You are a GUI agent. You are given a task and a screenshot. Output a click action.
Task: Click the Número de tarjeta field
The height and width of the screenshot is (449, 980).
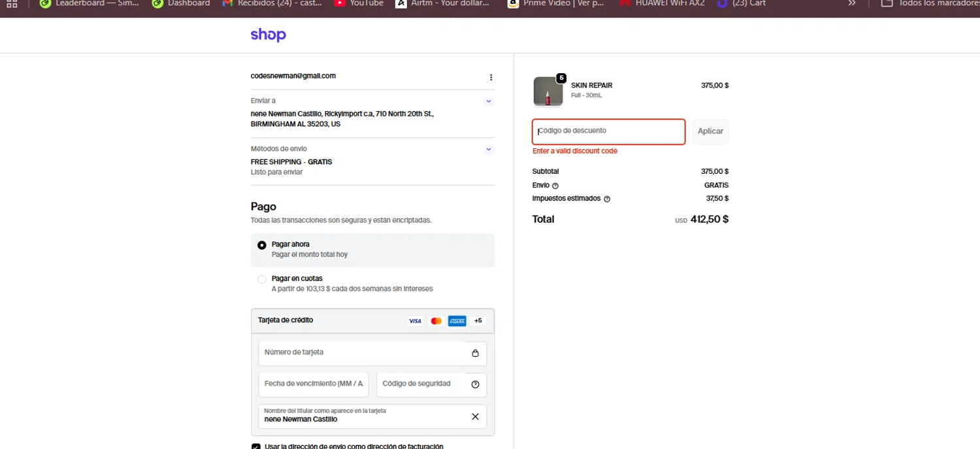[372, 354]
